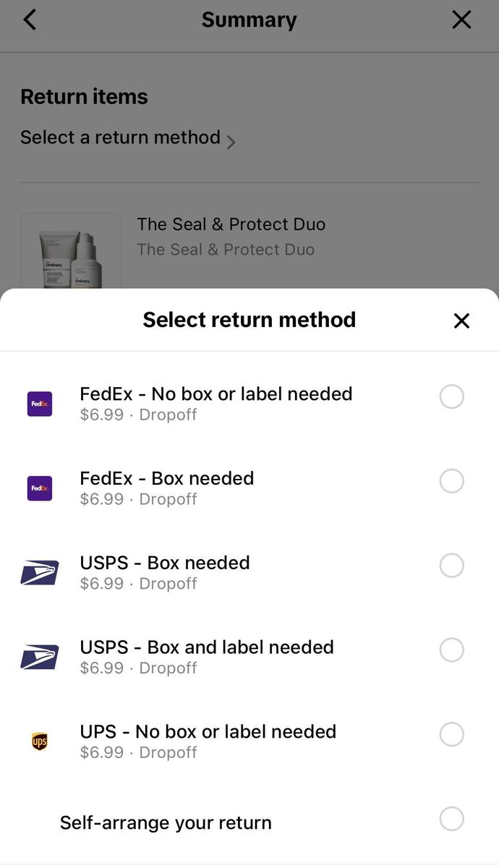Open Select a return method link
Image resolution: width=499 pixels, height=868 pixels.
(x=120, y=137)
